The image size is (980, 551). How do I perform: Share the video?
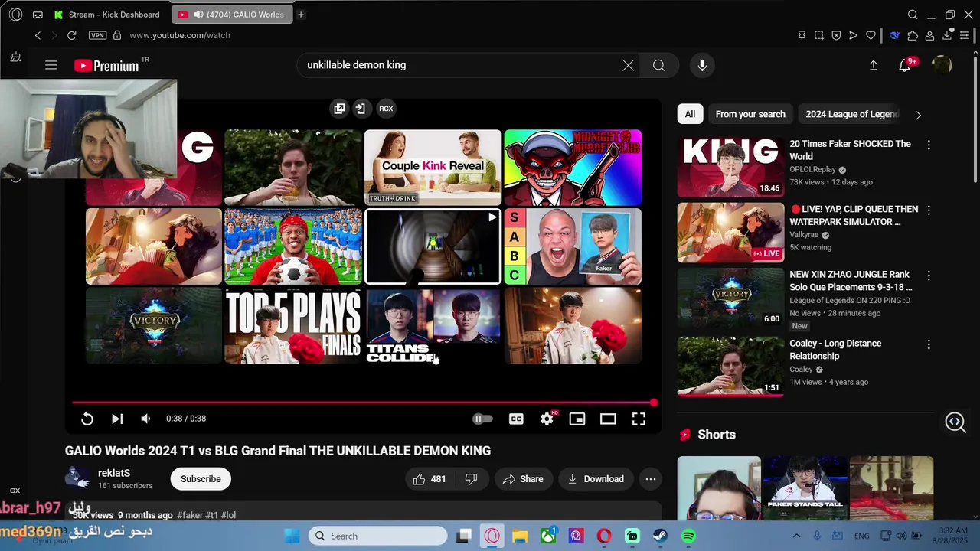pos(523,479)
